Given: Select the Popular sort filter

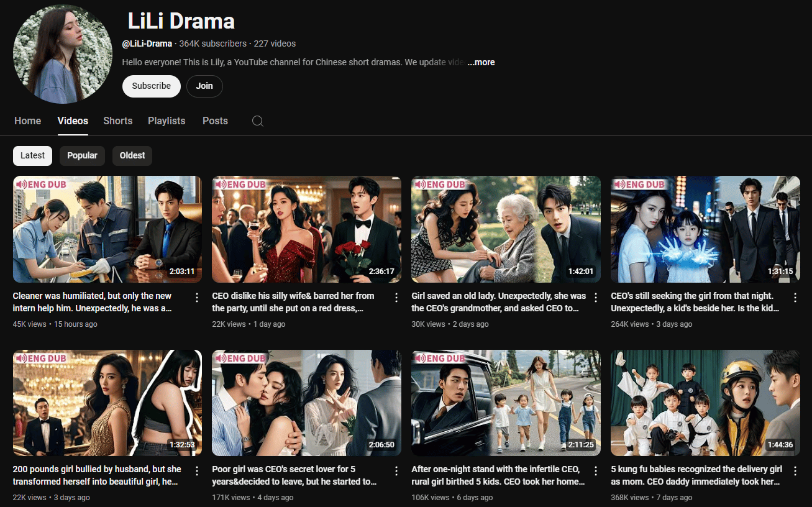Looking at the screenshot, I should click(x=82, y=155).
